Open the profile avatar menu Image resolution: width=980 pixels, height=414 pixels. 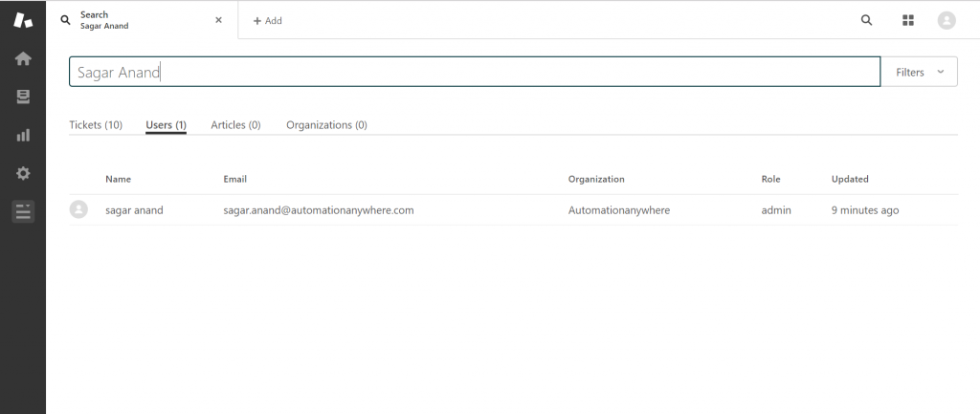tap(947, 20)
